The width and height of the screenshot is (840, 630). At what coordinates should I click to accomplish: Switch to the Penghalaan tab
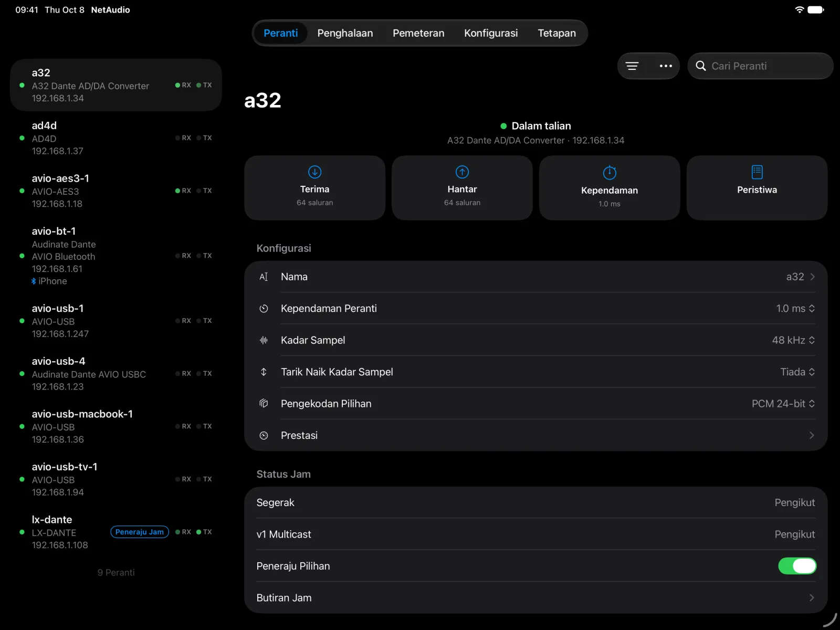345,33
